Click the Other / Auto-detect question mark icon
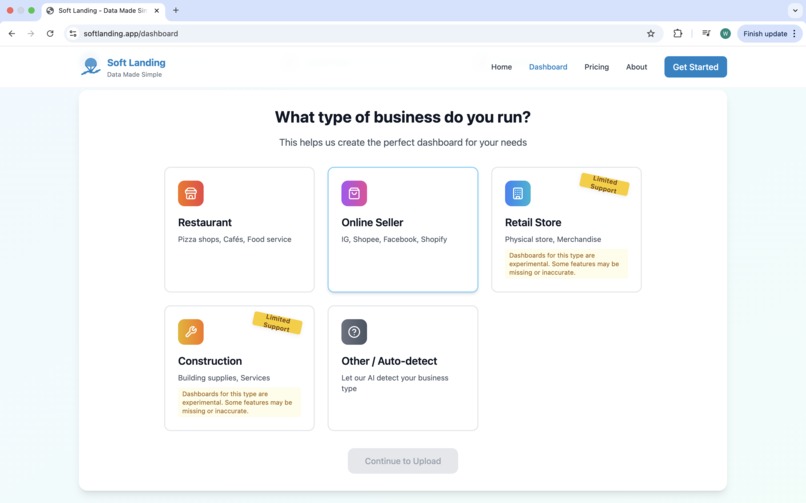Viewport: 806px width, 503px height. coord(354,332)
